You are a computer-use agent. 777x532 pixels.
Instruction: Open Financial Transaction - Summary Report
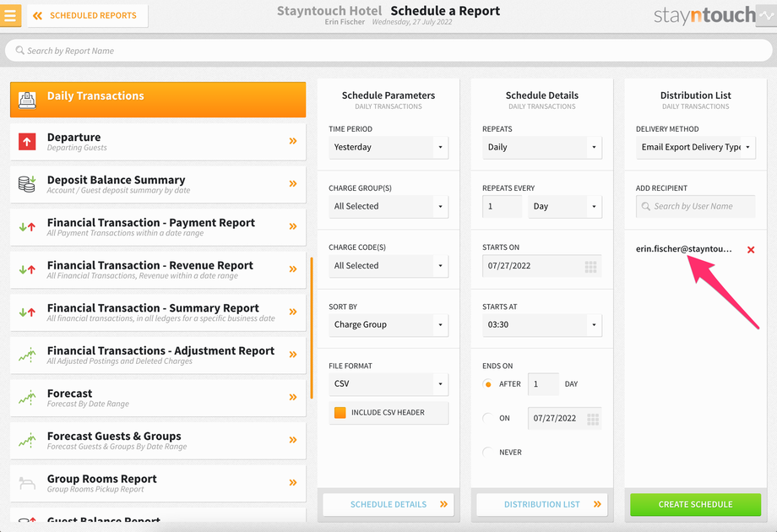tap(158, 312)
